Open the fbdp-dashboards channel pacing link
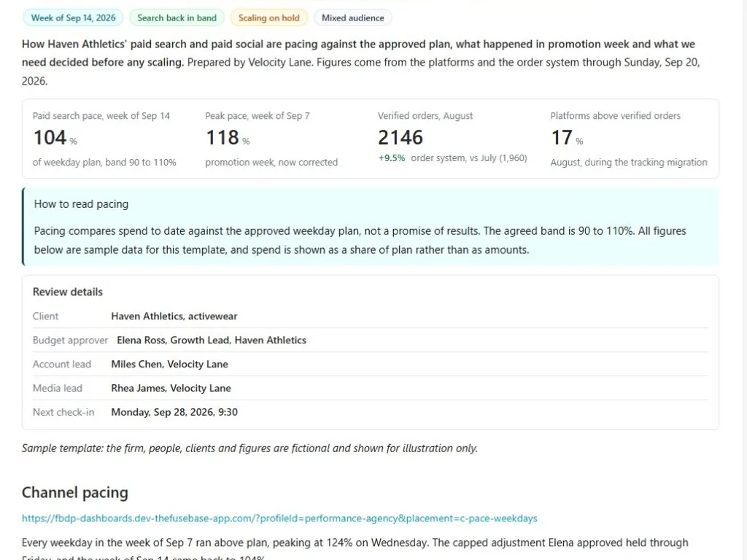 (x=279, y=518)
